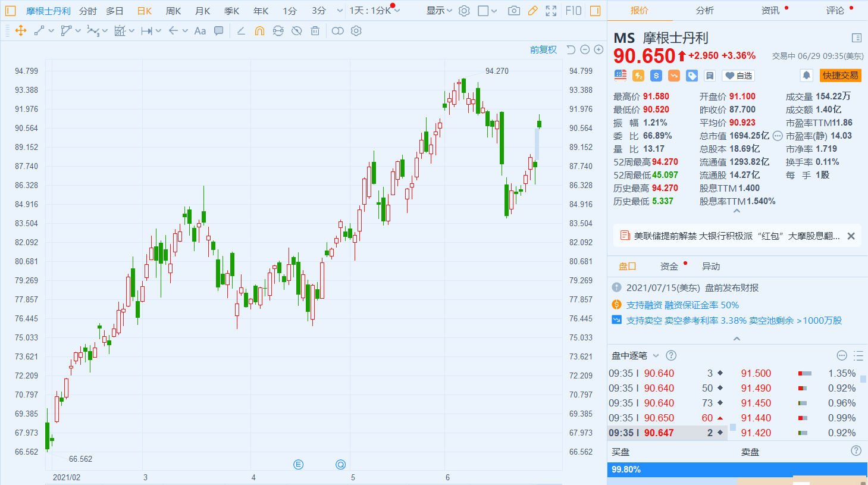Open the help icon beside 盘中逐笔
Image resolution: width=868 pixels, height=485 pixels.
[671, 356]
